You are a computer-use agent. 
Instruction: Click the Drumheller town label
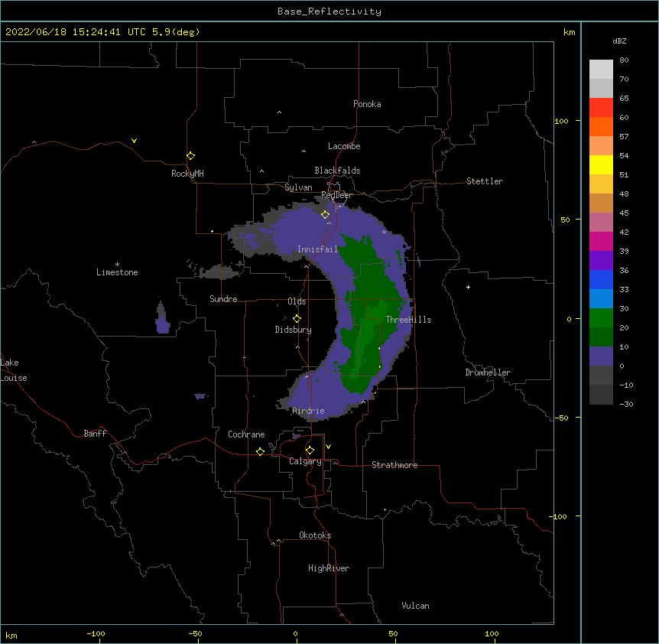click(x=488, y=372)
